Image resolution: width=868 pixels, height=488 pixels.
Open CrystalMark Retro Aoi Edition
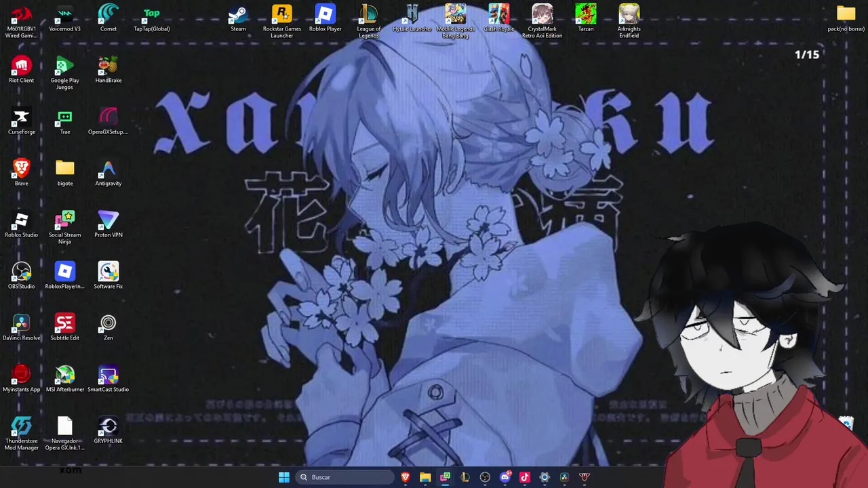coord(542,20)
